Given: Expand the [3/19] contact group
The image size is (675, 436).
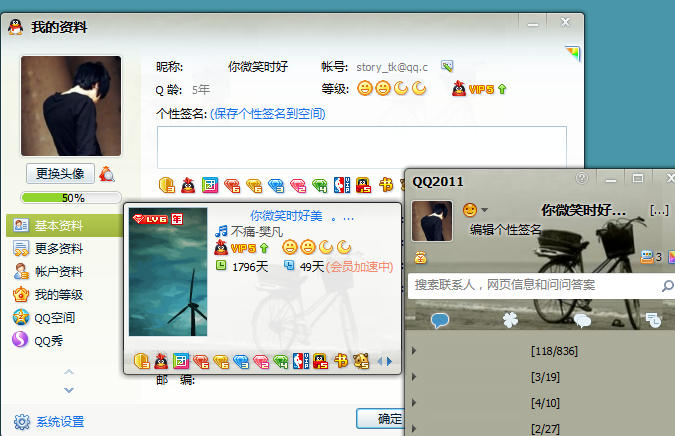Looking at the screenshot, I should pos(414,377).
